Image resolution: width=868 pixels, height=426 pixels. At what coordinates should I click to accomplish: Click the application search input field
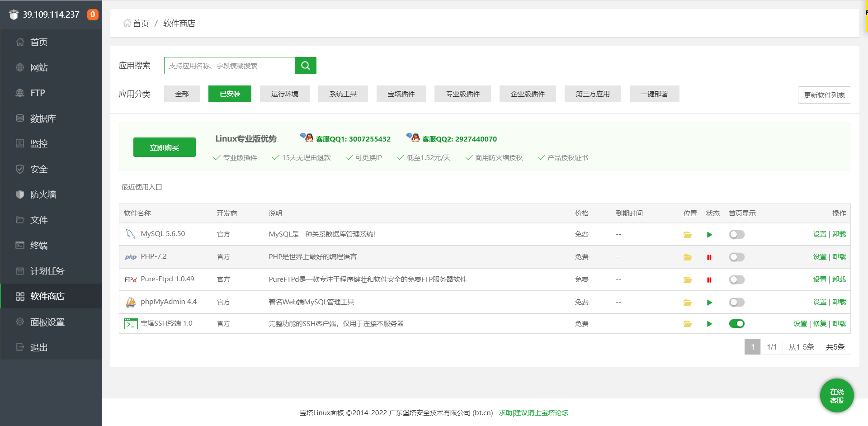230,66
